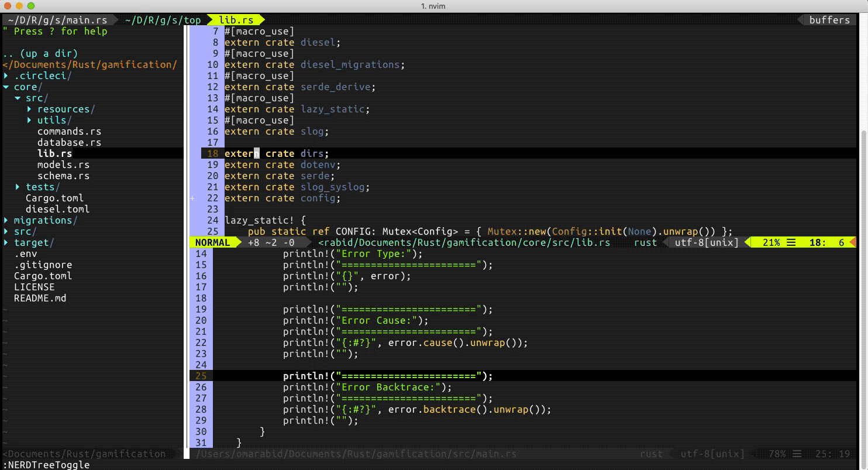Open the .gitignore file
868x470 pixels.
coord(43,265)
